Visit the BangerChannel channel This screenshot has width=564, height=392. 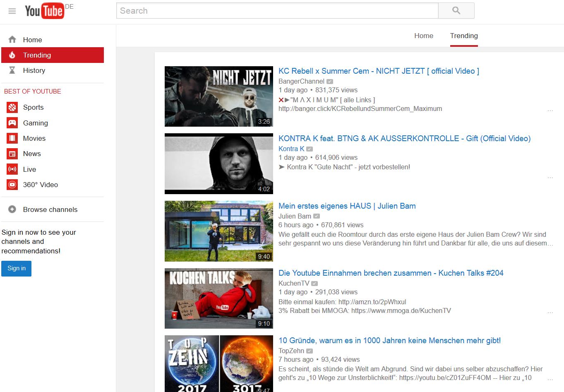pyautogui.click(x=301, y=82)
